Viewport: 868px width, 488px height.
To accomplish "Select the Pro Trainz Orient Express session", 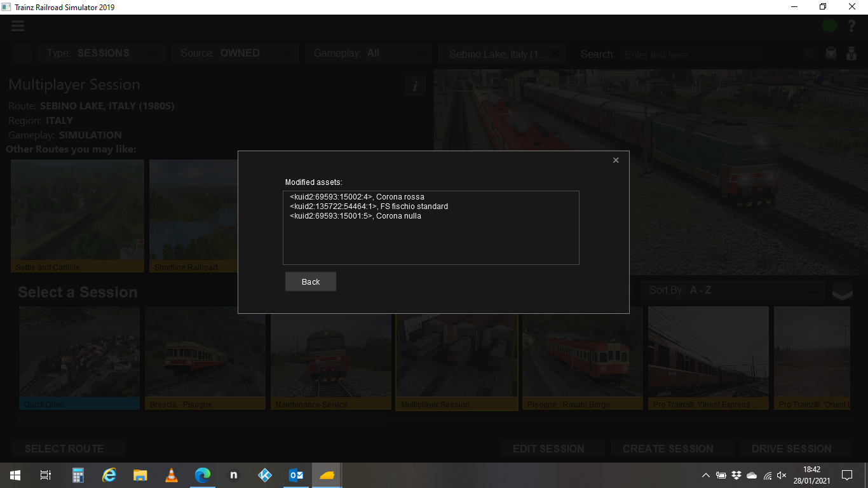I will pos(709,358).
